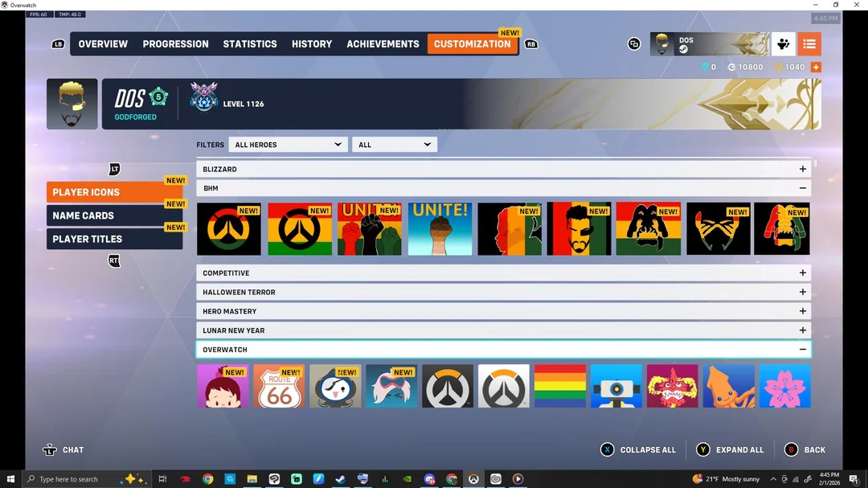Image resolution: width=868 pixels, height=488 pixels.
Task: Click the Level 1126 rank emblem
Action: (203, 97)
